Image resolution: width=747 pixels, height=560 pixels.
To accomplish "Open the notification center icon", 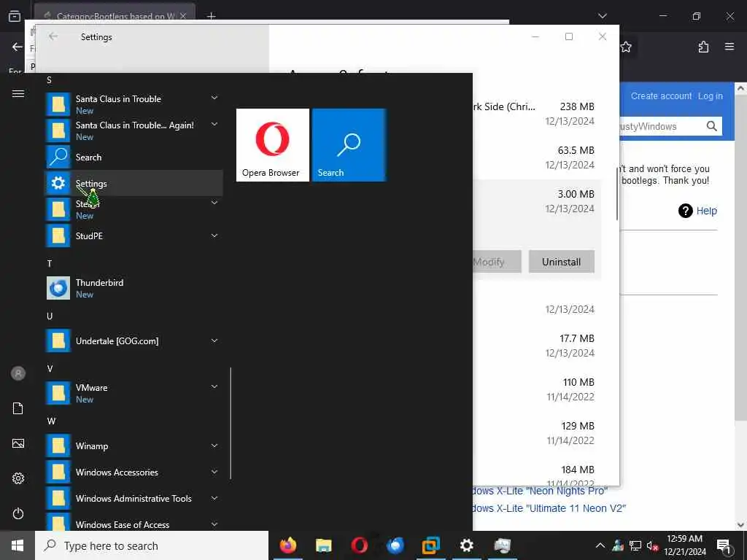I will click(x=724, y=546).
